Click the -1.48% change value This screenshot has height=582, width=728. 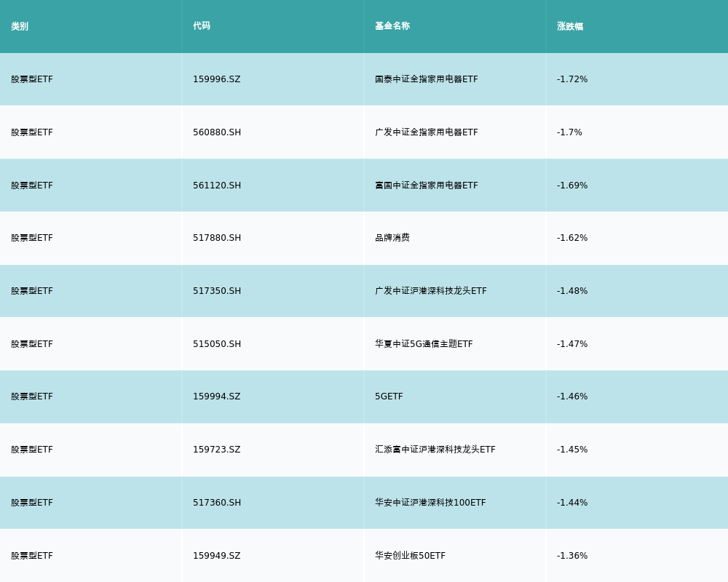point(572,291)
